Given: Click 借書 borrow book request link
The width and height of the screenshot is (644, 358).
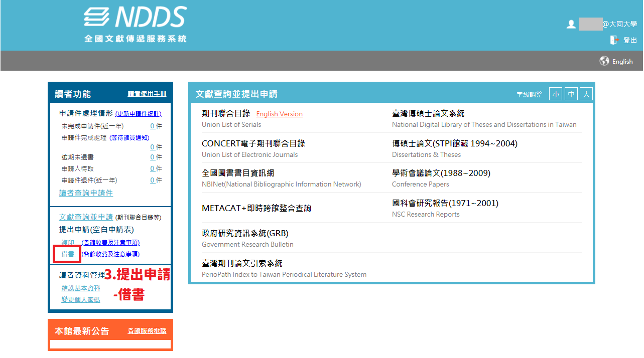Looking at the screenshot, I should coord(68,254).
